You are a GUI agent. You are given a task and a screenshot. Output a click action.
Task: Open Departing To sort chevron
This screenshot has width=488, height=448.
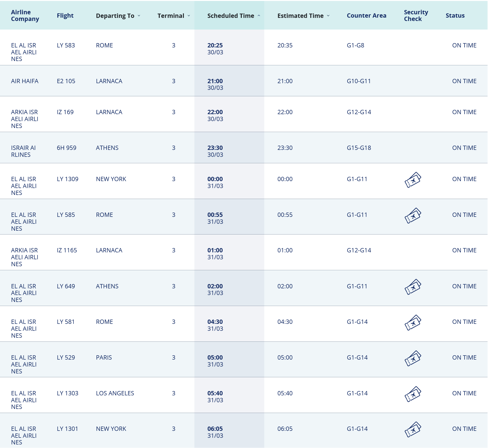point(139,16)
